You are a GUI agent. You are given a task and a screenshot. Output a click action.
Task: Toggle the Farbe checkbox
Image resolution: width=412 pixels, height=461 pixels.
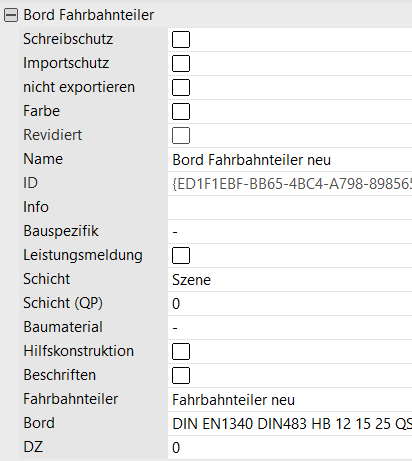point(181,111)
